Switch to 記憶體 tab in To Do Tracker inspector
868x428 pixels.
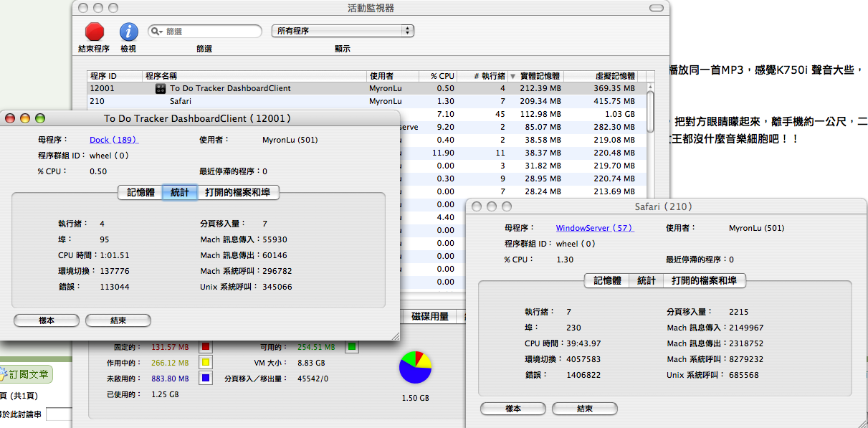pos(140,192)
